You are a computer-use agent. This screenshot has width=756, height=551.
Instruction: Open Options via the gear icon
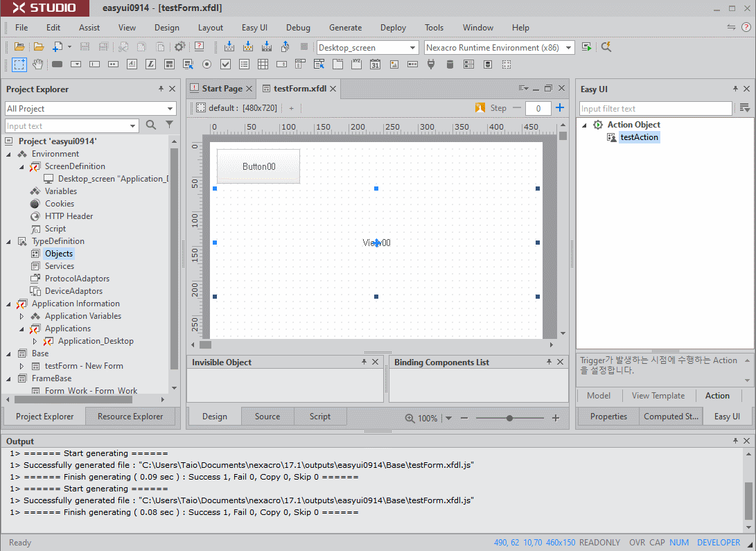pyautogui.click(x=180, y=46)
